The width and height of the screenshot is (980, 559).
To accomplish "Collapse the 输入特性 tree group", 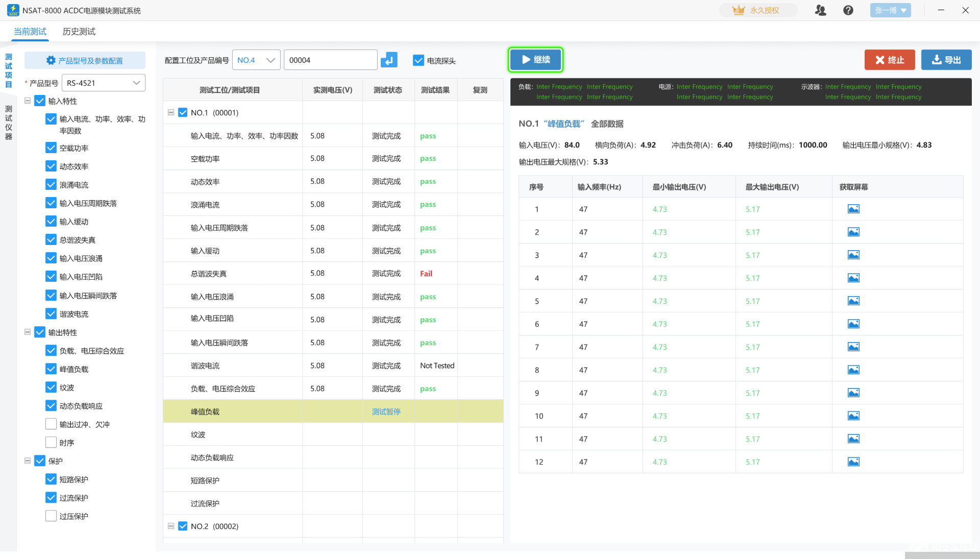I will 28,101.
